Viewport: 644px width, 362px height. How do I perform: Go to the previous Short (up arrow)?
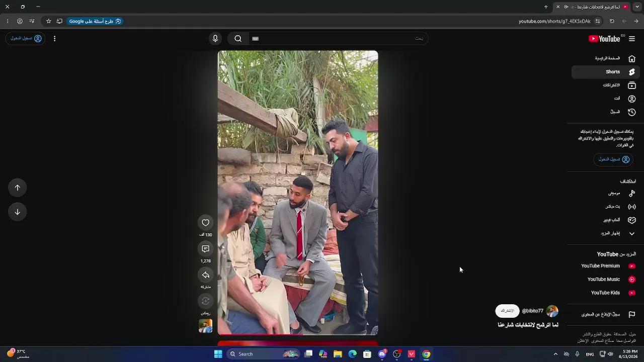coord(17,188)
